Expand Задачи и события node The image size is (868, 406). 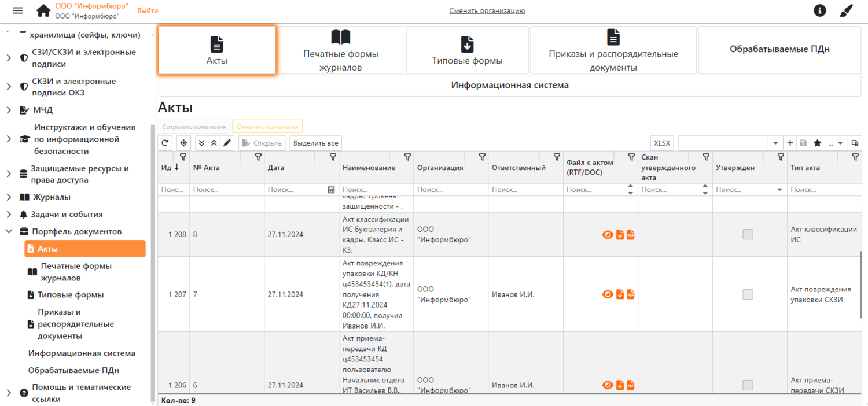pyautogui.click(x=9, y=215)
